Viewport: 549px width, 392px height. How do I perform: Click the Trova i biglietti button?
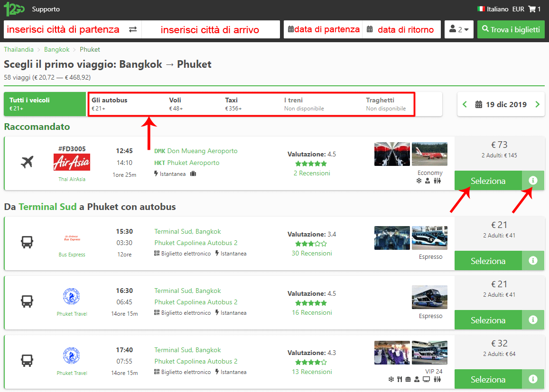point(511,29)
